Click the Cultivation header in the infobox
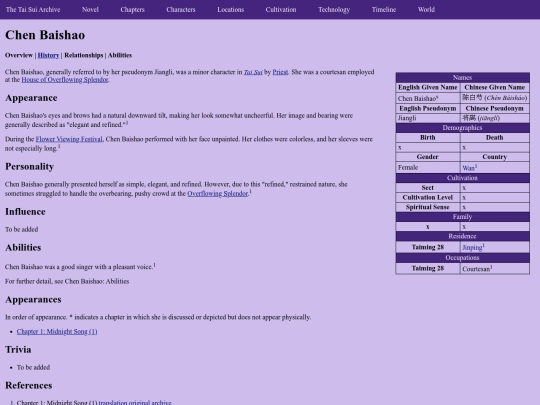The width and height of the screenshot is (540, 405). point(463,178)
